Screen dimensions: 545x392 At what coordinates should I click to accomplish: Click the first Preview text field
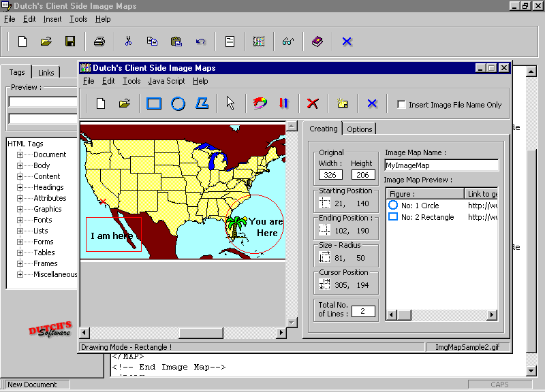tap(42, 101)
